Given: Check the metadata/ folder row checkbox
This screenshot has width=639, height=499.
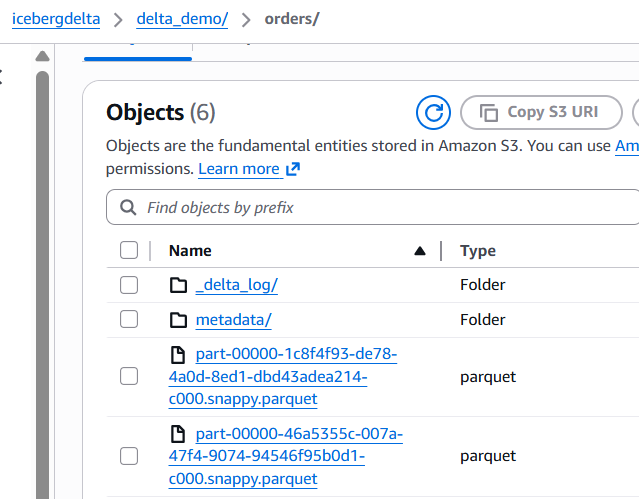Looking at the screenshot, I should pos(129,320).
